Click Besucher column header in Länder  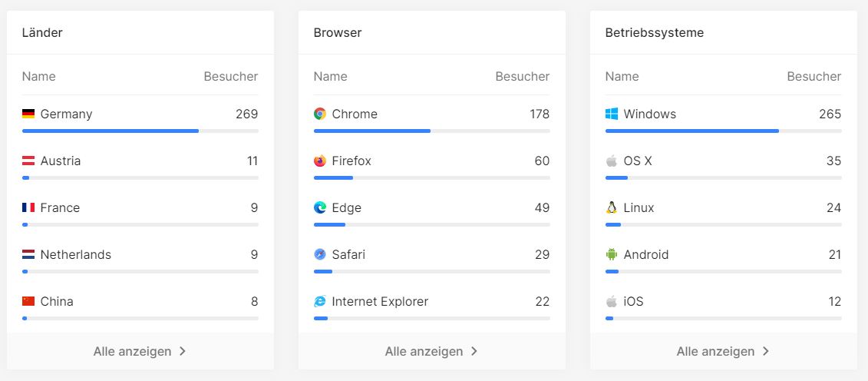231,76
